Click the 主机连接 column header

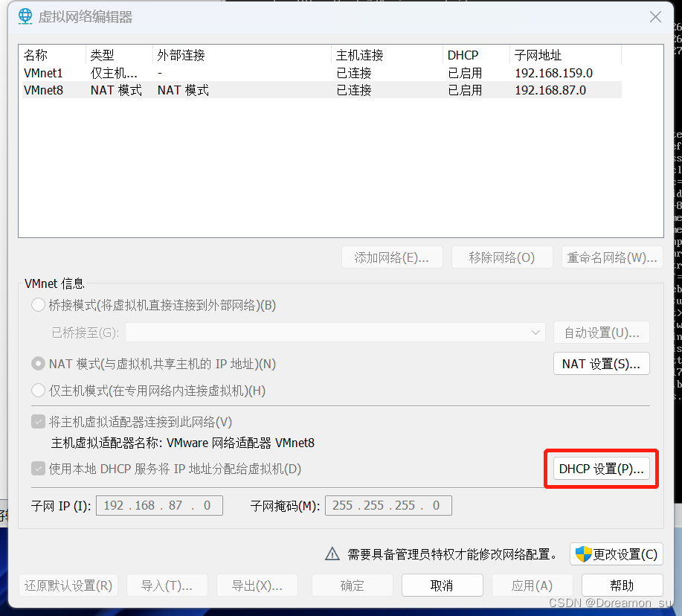tap(387, 55)
